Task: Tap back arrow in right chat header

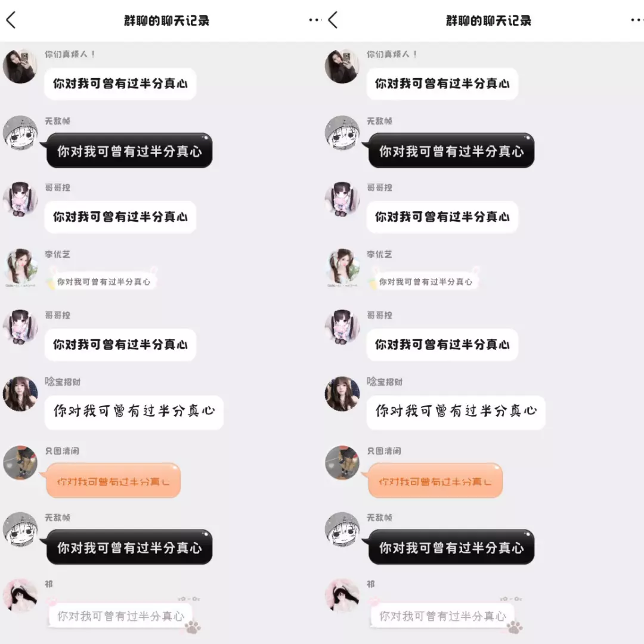Action: click(333, 20)
